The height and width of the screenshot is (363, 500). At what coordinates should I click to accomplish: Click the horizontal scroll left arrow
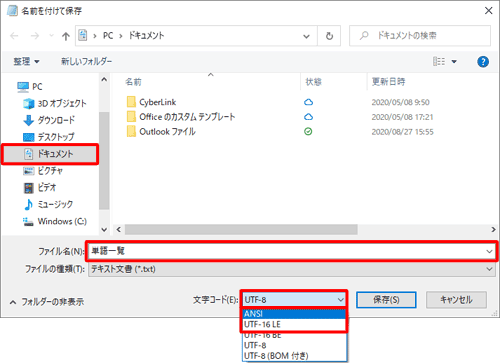[119, 230]
